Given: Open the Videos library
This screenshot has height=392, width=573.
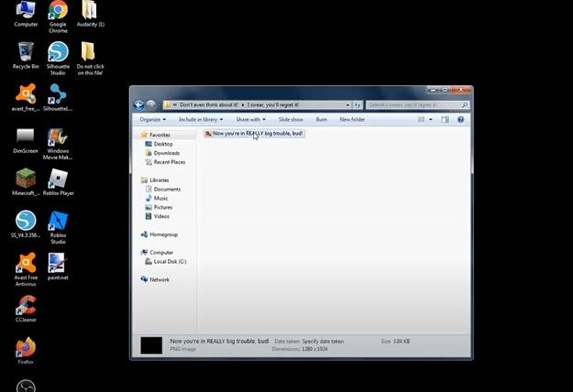Looking at the screenshot, I should click(x=161, y=216).
